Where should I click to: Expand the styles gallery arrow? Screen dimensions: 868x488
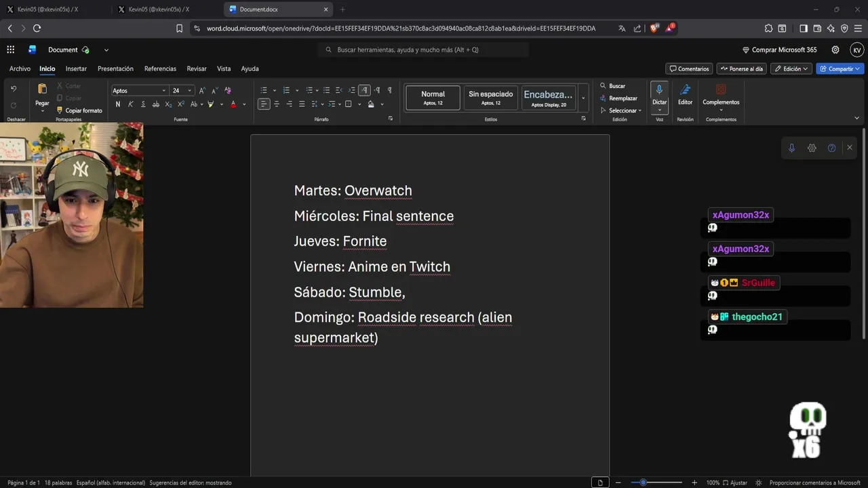pyautogui.click(x=583, y=98)
